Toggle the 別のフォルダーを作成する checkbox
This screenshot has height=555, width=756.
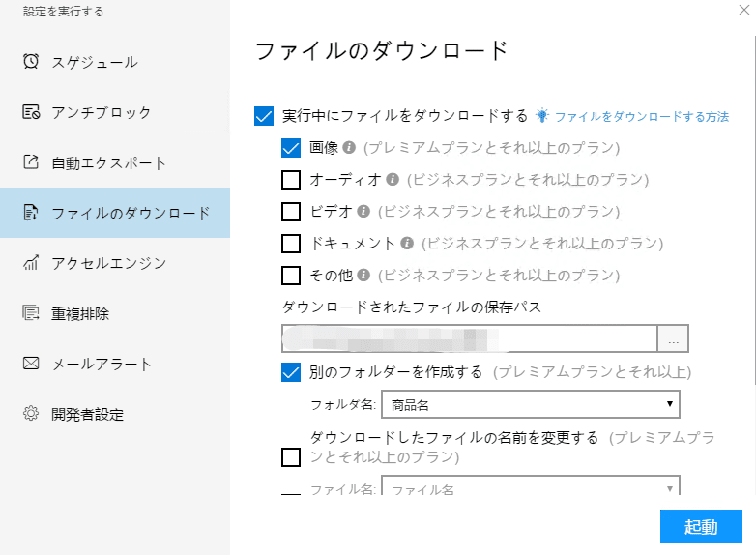291,372
